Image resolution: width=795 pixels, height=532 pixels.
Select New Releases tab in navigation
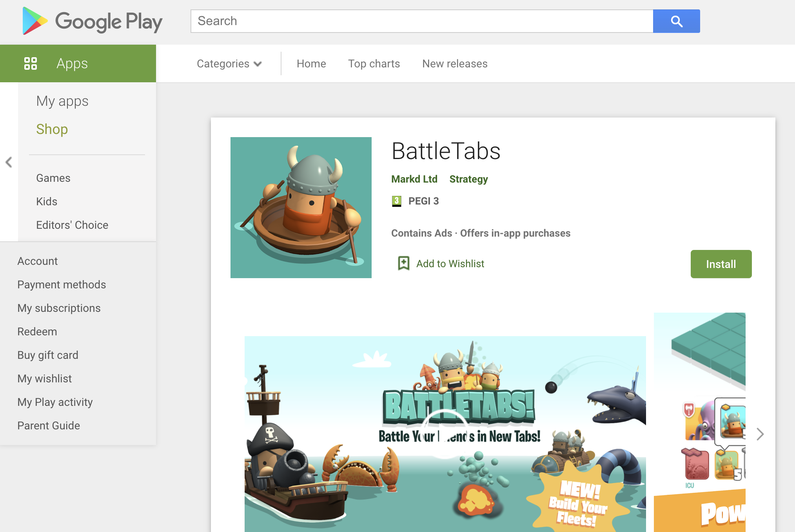[x=455, y=63]
